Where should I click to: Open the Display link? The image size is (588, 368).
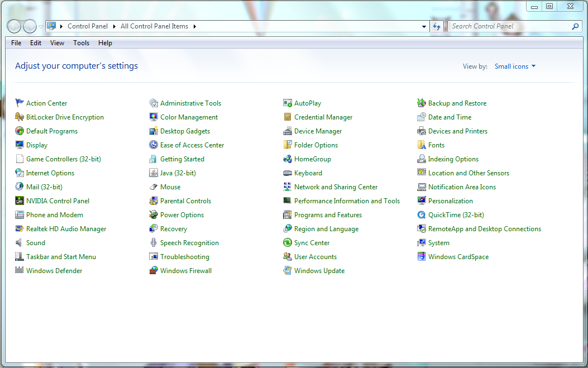37,145
